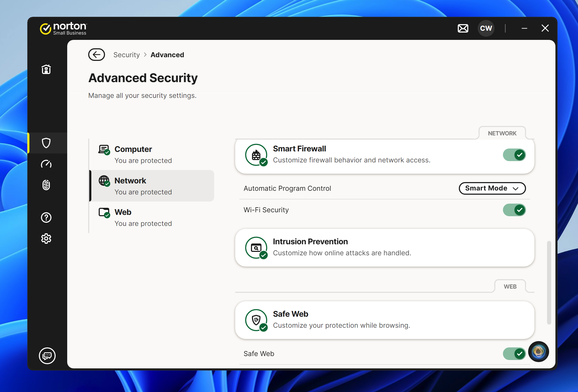Expand the Smart Mode dropdown
The width and height of the screenshot is (578, 392).
coord(492,188)
